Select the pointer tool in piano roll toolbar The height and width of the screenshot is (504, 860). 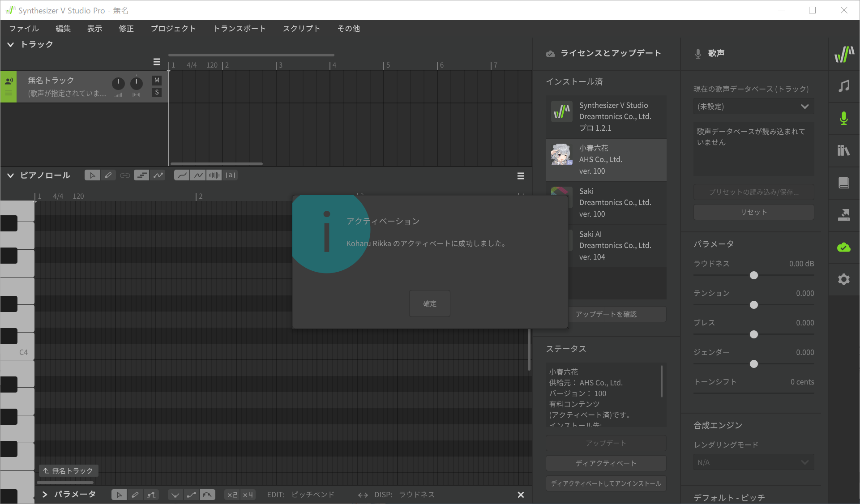tap(92, 175)
